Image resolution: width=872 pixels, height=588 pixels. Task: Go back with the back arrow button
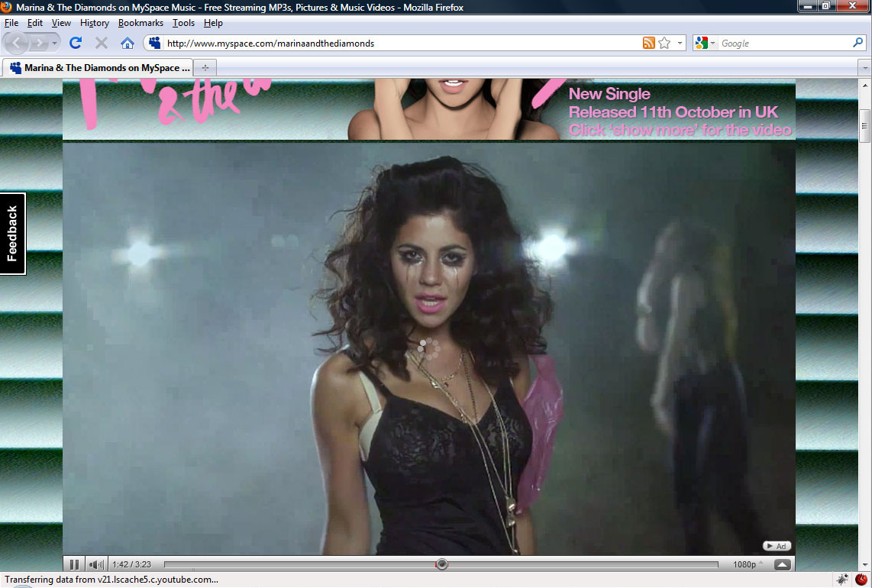pyautogui.click(x=17, y=43)
